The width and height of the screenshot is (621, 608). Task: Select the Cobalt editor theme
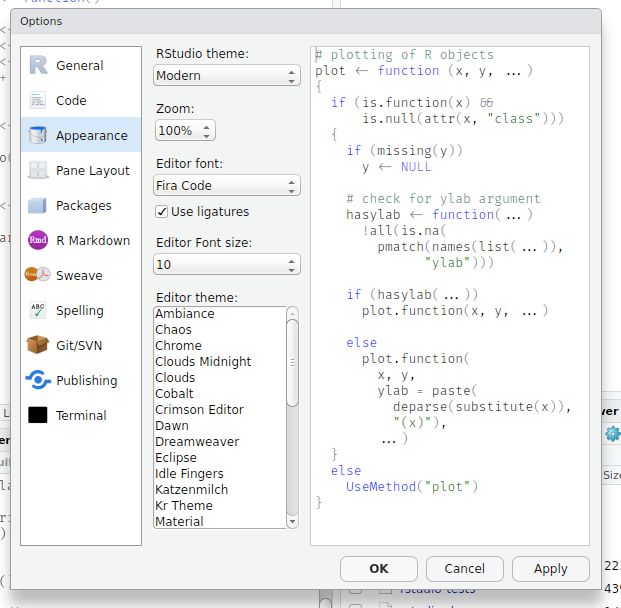coord(220,394)
